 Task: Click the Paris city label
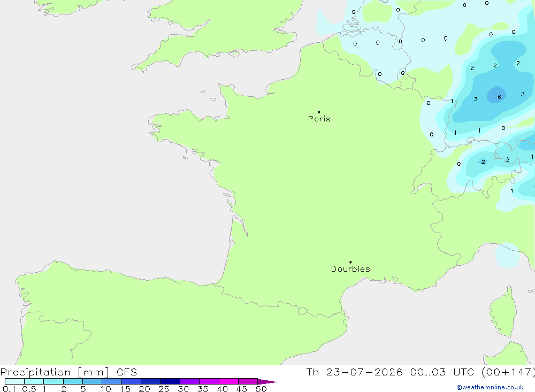[319, 119]
